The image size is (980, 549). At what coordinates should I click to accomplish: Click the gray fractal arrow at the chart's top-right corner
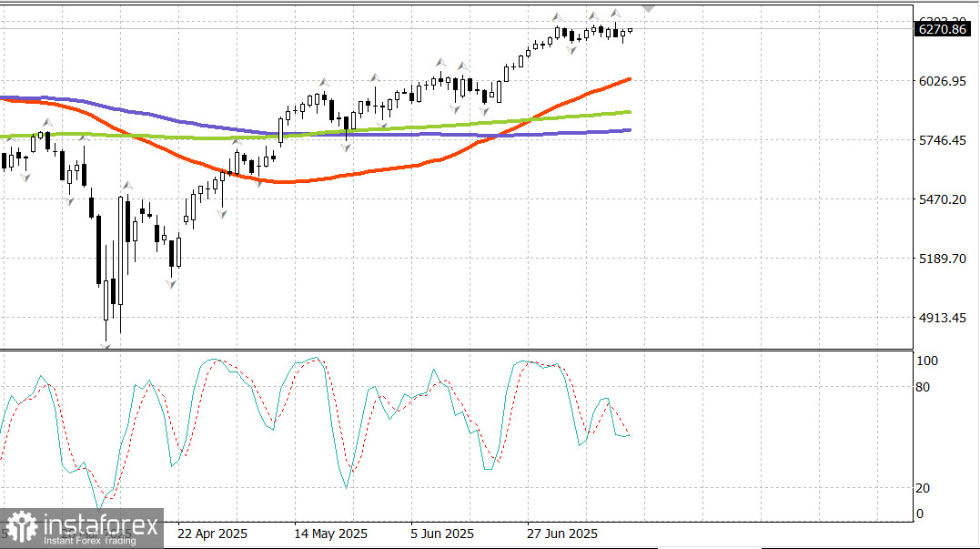pyautogui.click(x=648, y=7)
